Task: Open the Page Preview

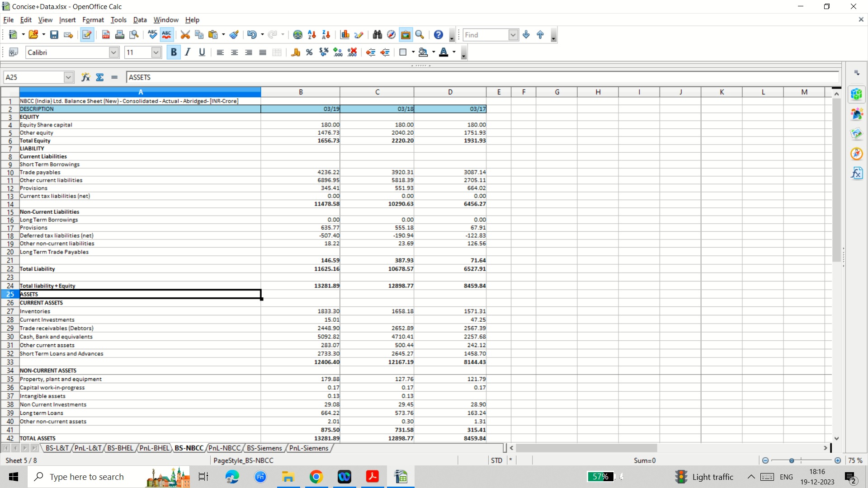Action: (x=134, y=35)
